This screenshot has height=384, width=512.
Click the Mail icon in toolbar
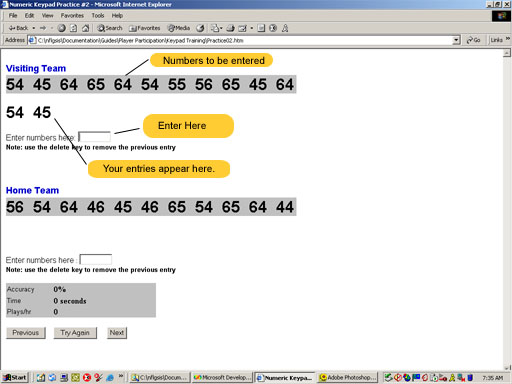click(216, 28)
